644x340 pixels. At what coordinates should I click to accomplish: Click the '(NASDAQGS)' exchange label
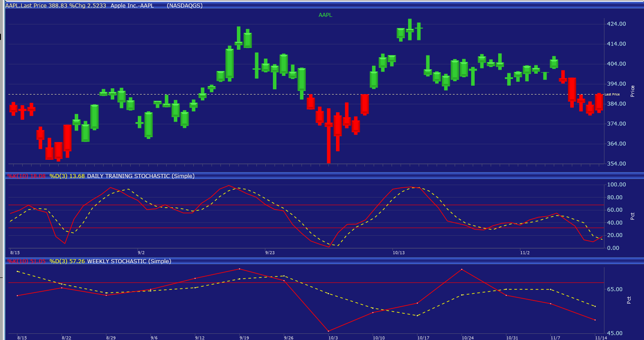coord(184,5)
